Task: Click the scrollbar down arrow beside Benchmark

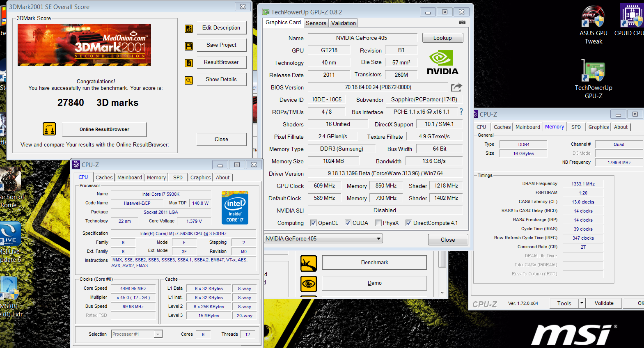Action: [442, 293]
